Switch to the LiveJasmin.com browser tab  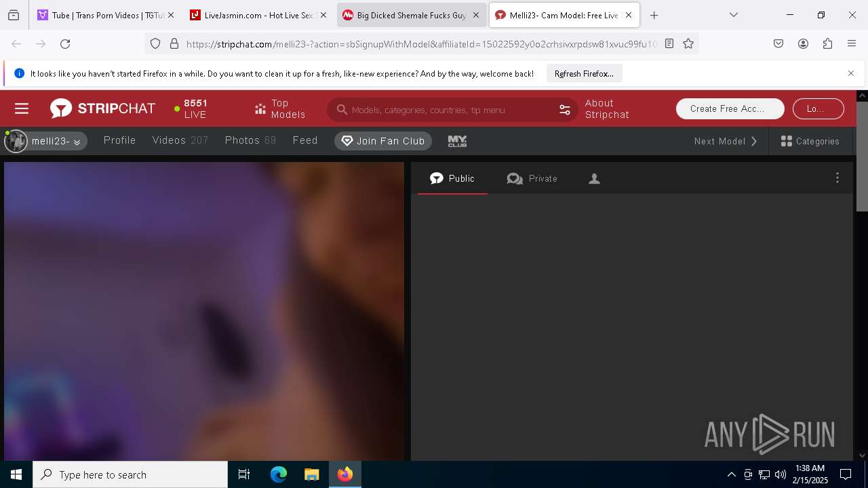point(258,15)
